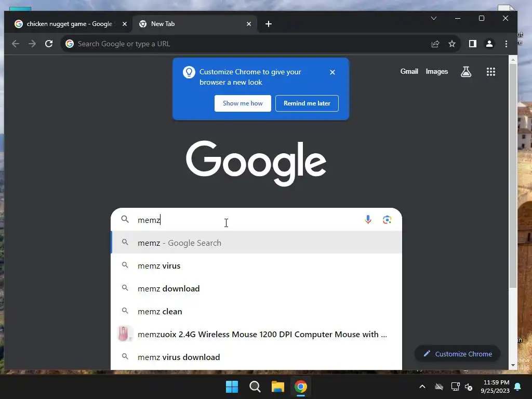532x399 pixels.
Task: Open the tab search dropdown chevron
Action: coord(434,18)
